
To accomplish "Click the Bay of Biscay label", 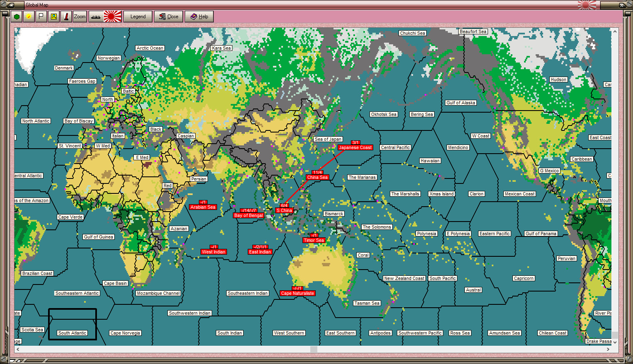I will 79,121.
